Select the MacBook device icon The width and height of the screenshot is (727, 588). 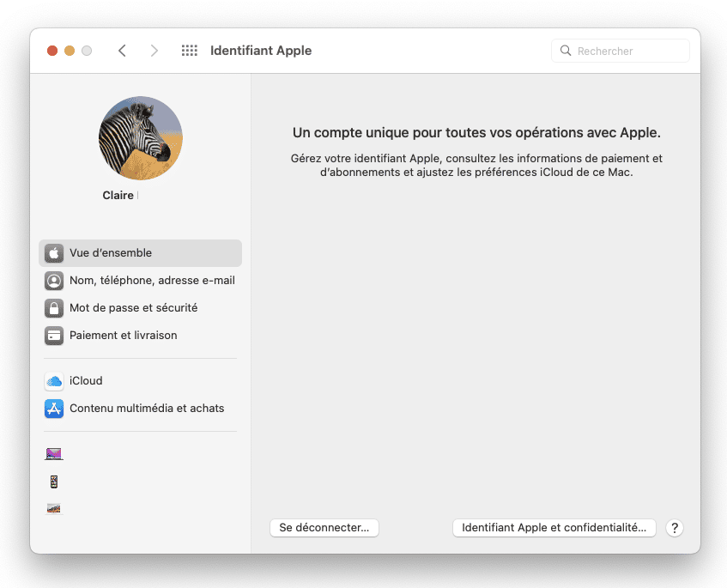click(x=54, y=453)
